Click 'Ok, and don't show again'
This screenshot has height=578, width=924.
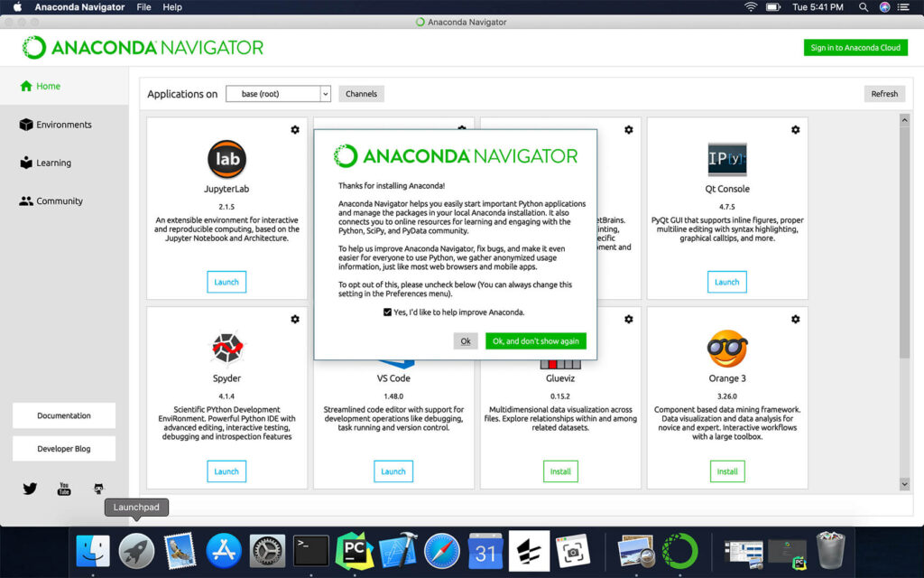(536, 340)
